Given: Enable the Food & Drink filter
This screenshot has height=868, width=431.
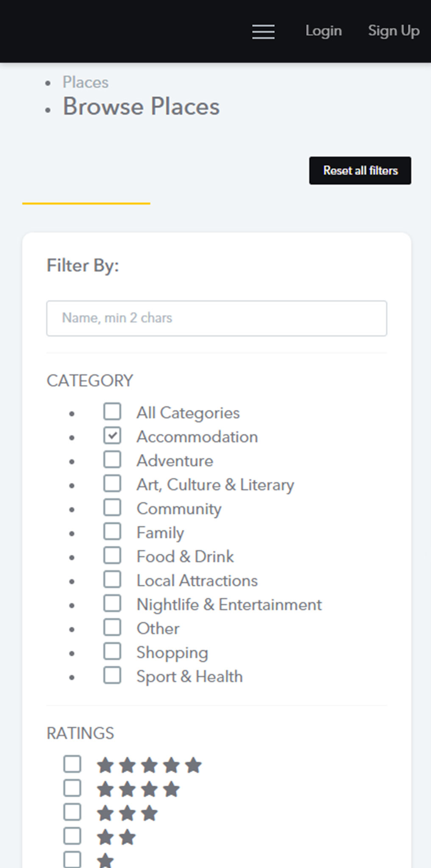Looking at the screenshot, I should (x=112, y=556).
